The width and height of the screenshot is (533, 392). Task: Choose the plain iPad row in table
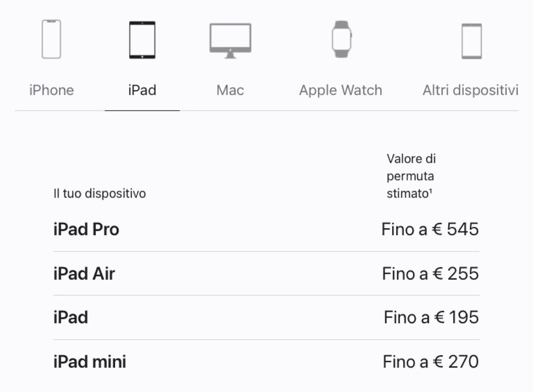(x=71, y=317)
